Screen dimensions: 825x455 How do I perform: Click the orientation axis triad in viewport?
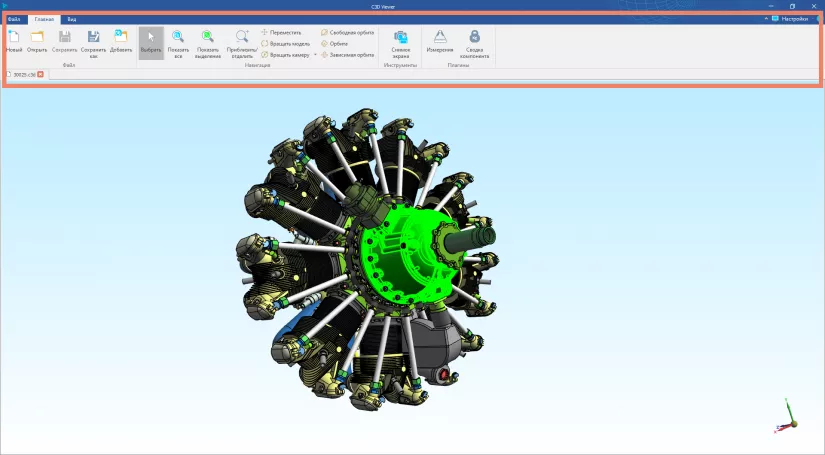[787, 417]
